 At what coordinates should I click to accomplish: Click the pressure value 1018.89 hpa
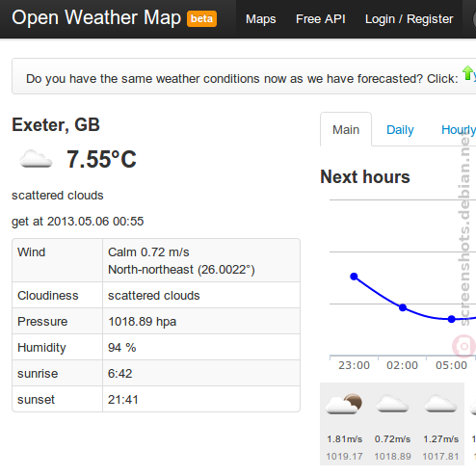click(x=142, y=322)
